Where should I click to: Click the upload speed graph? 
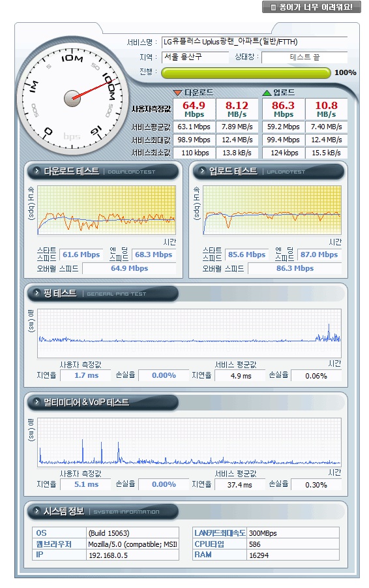coord(273,210)
